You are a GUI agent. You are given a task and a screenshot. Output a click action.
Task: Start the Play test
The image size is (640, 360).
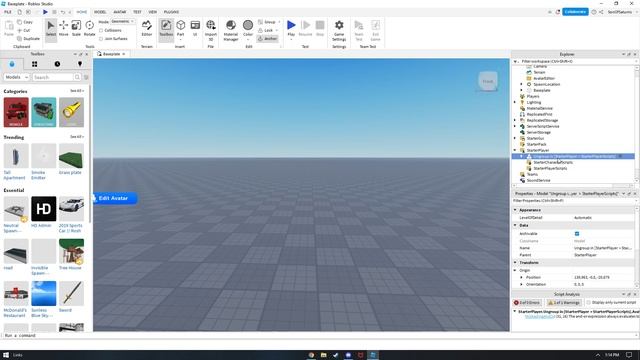pyautogui.click(x=291, y=29)
